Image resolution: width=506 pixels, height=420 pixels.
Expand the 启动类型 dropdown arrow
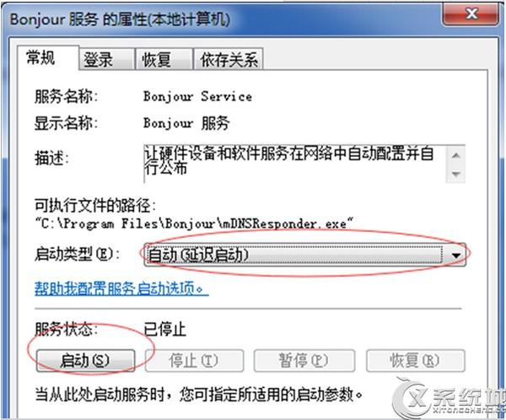(455, 256)
